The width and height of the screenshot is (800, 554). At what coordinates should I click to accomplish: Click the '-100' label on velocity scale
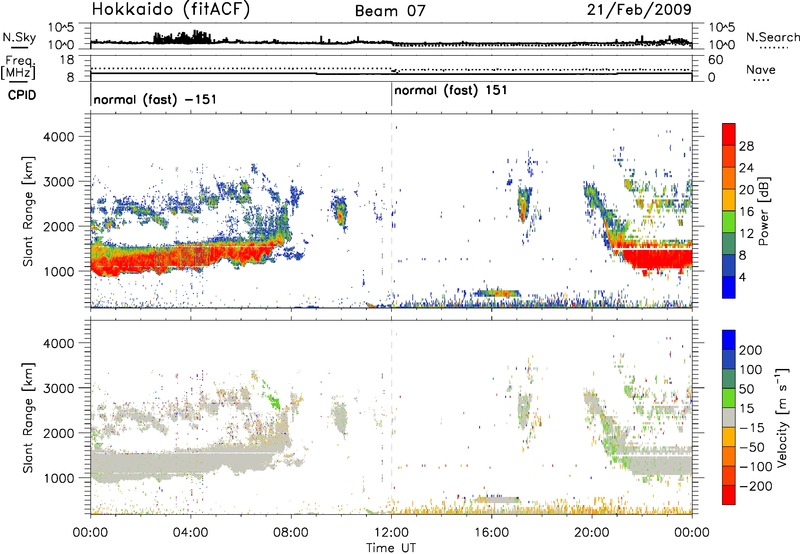coord(756,467)
